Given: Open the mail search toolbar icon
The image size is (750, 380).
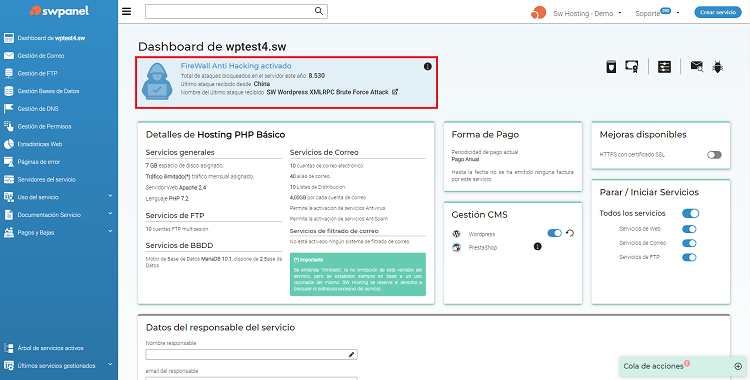Looking at the screenshot, I should point(696,67).
